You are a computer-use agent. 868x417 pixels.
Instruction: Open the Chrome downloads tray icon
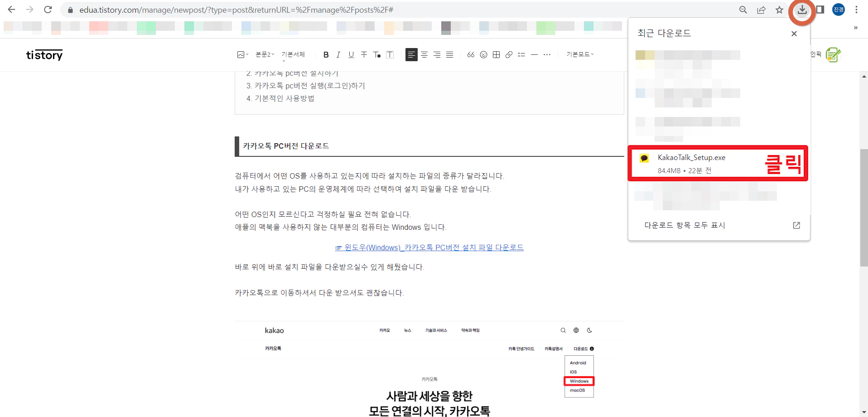point(802,10)
